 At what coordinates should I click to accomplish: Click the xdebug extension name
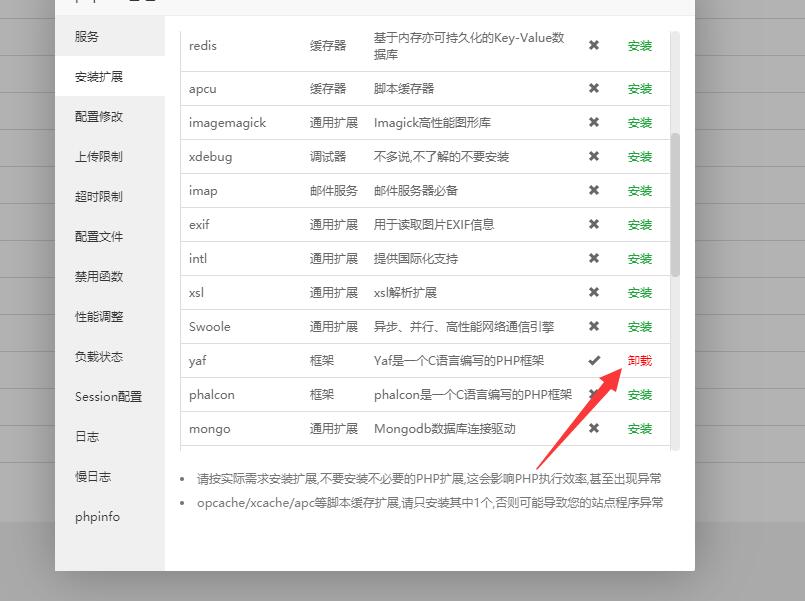click(210, 157)
